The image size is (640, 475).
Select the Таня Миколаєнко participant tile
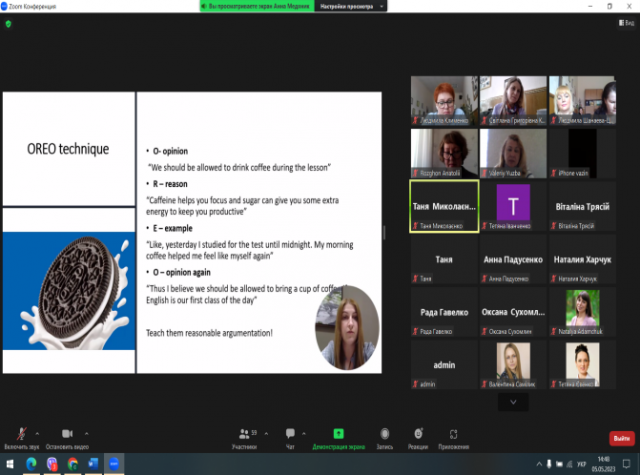pos(445,207)
